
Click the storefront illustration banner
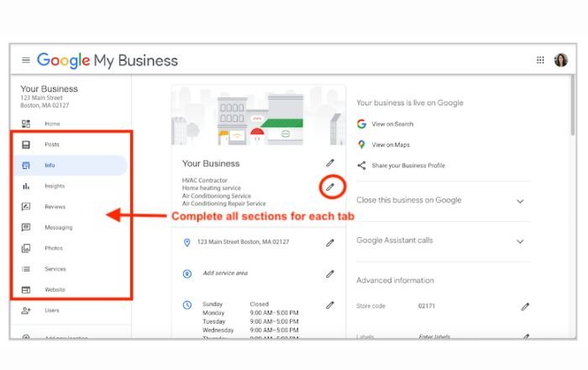click(259, 115)
